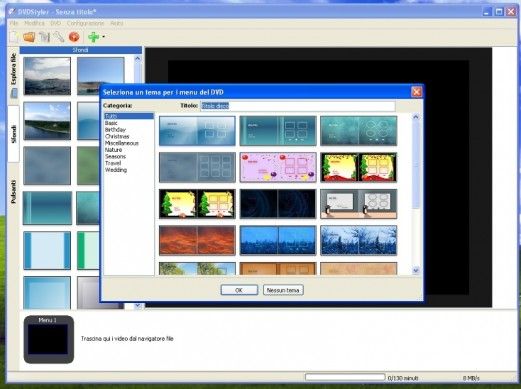Image resolution: width=521 pixels, height=389 pixels.
Task: Expand the dropdown arrow beside green plus
Action: point(103,37)
